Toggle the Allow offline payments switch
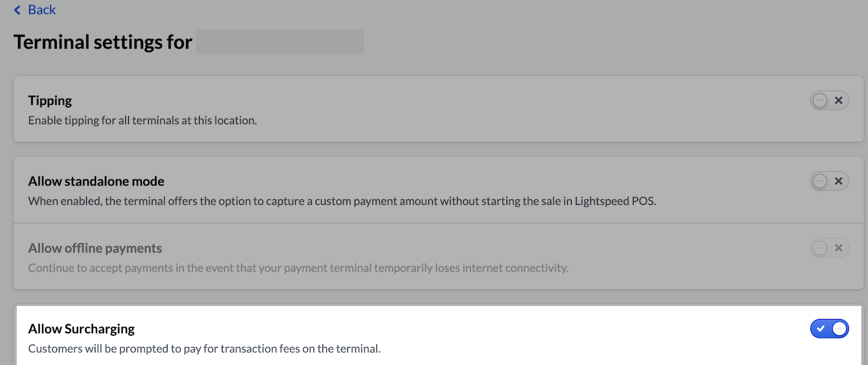Screen dimensions: 868x365 pyautogui.click(x=830, y=248)
